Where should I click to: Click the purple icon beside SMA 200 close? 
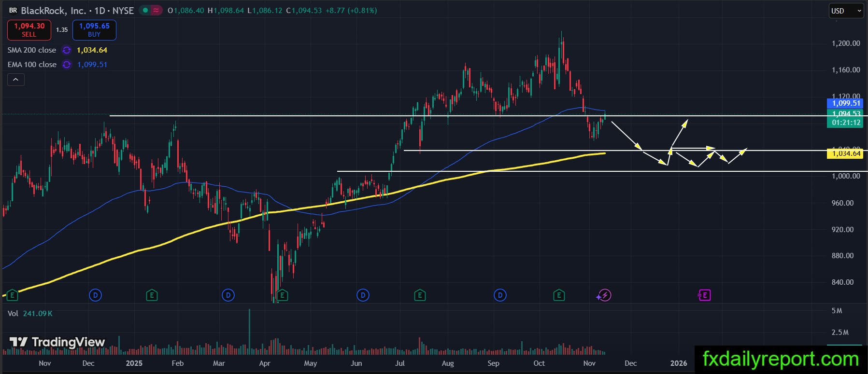point(67,50)
